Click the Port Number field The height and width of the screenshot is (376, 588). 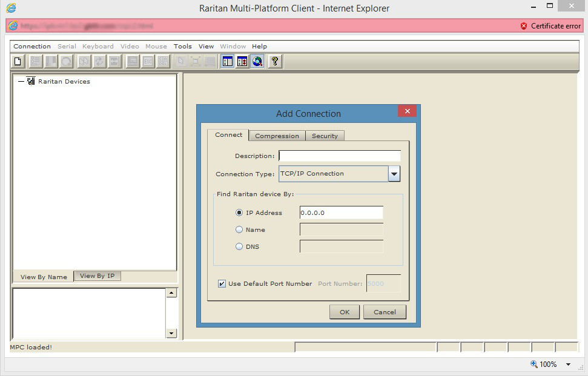tap(383, 283)
